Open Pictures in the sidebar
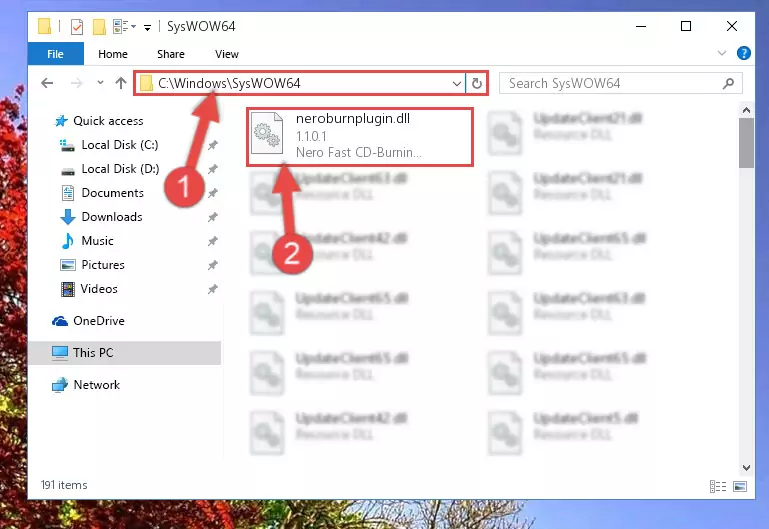Viewport: 769px width, 529px height. (92, 265)
